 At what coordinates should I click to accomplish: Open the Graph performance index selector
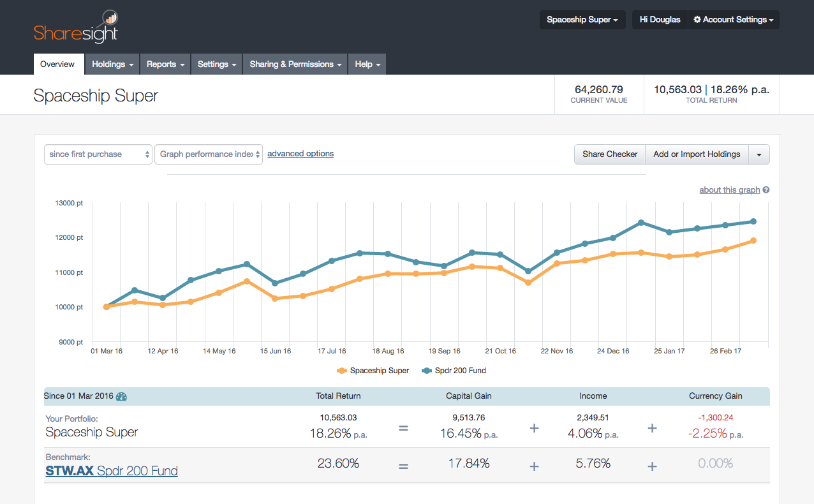coord(209,154)
